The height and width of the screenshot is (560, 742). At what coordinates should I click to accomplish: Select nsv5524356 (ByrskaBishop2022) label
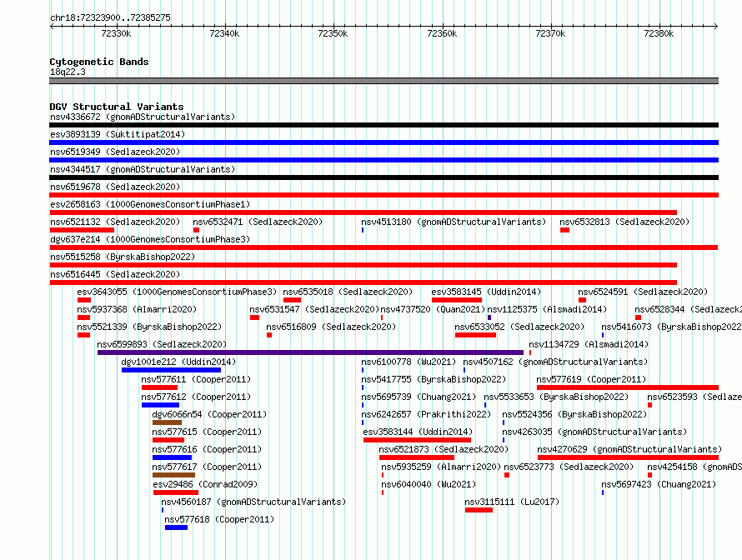click(x=574, y=414)
